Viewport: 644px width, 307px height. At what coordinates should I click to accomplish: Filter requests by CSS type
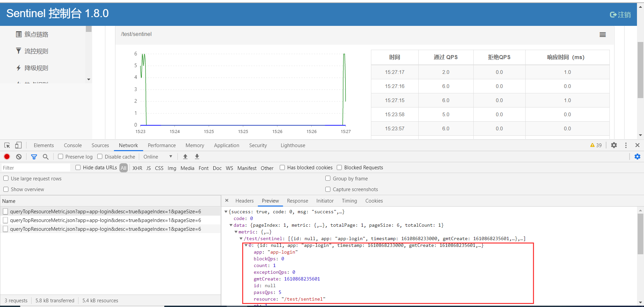click(159, 168)
